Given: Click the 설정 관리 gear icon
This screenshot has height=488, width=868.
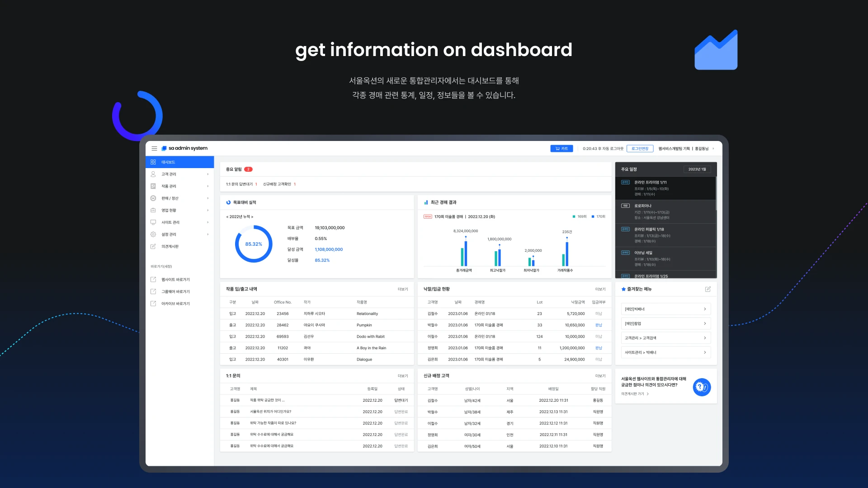Looking at the screenshot, I should [x=153, y=235].
